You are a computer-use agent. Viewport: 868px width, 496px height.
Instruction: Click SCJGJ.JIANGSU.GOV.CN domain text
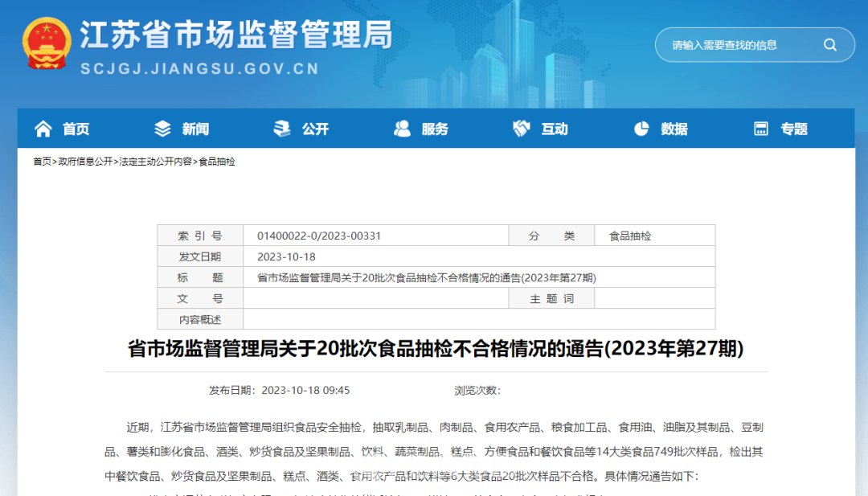(x=200, y=68)
